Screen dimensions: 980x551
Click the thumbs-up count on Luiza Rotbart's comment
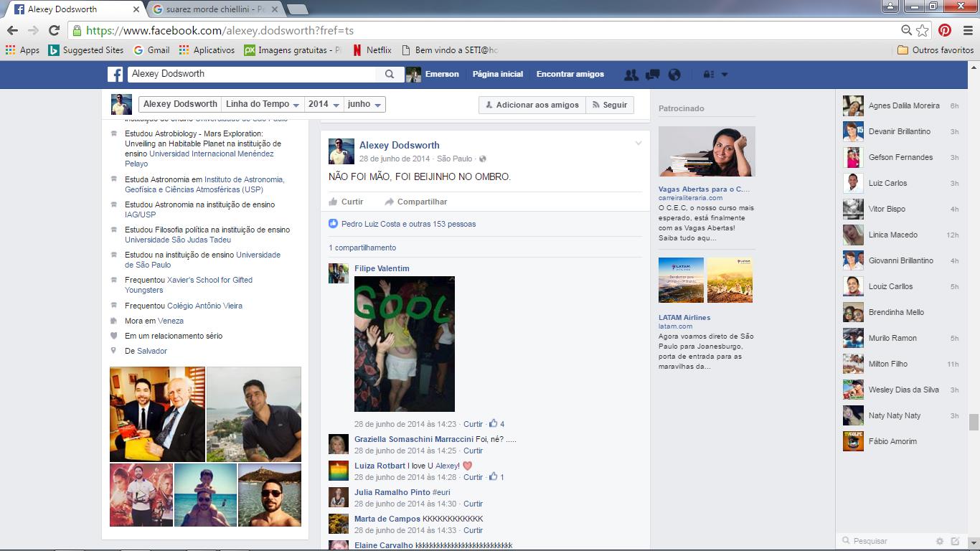[497, 477]
